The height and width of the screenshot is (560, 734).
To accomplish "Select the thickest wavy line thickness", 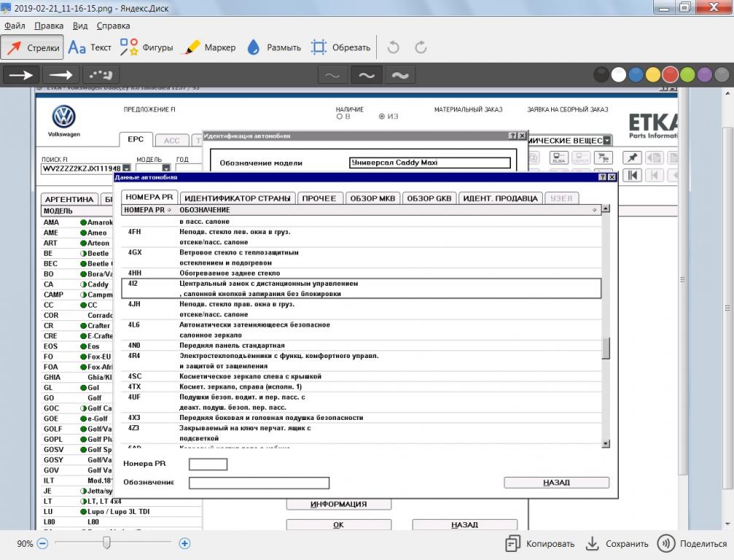I will coord(400,75).
